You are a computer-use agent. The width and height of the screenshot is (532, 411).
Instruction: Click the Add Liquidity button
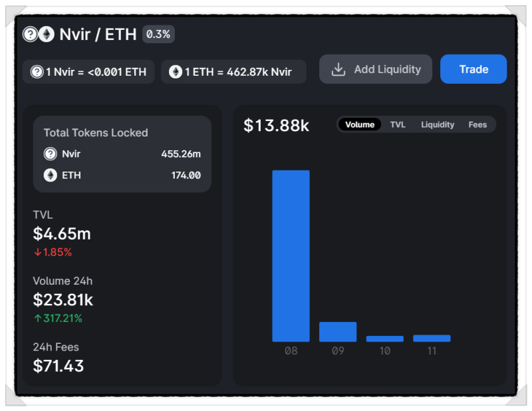376,69
